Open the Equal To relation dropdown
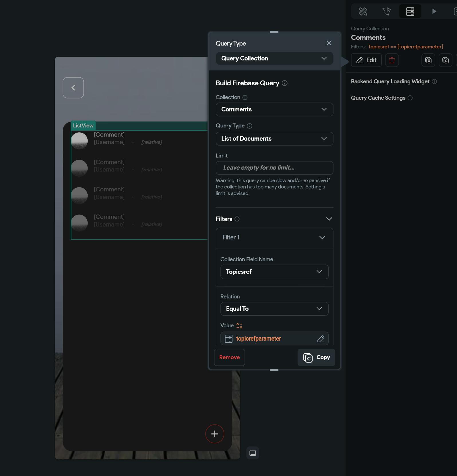 [274, 309]
